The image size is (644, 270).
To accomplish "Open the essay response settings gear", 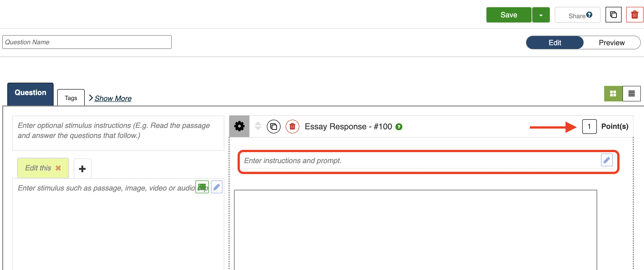I will 239,126.
